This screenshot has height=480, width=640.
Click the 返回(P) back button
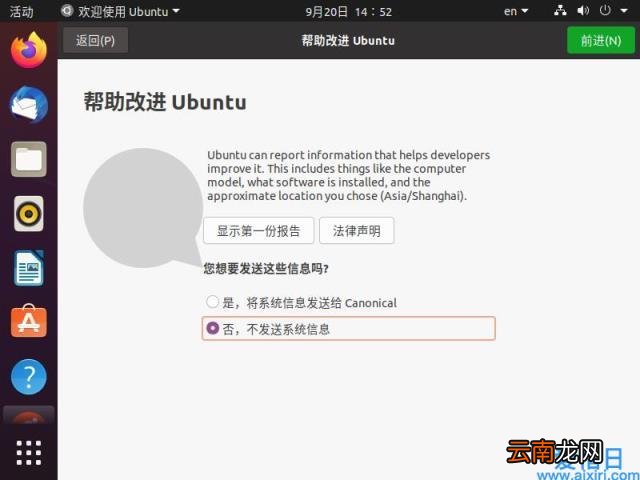click(x=95, y=40)
